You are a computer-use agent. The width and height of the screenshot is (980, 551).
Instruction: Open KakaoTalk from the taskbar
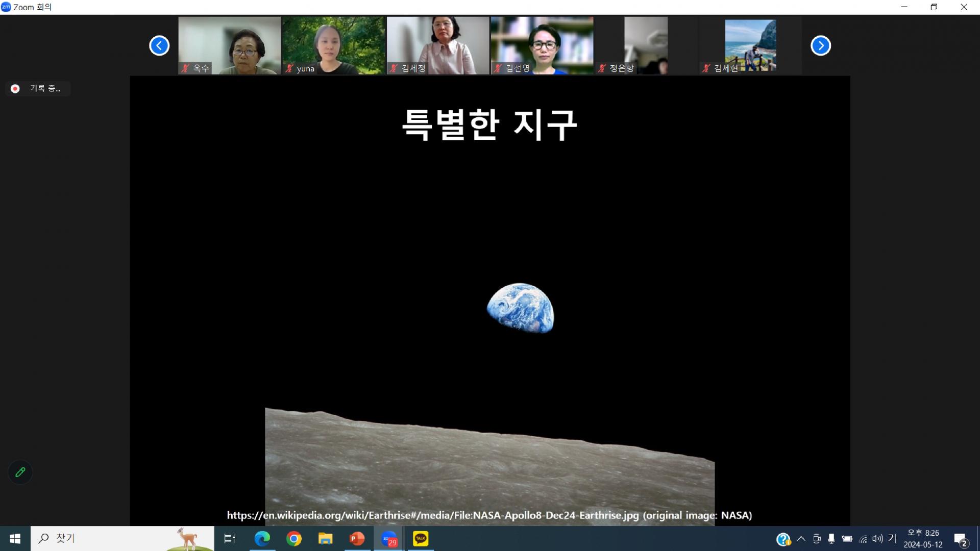point(421,539)
